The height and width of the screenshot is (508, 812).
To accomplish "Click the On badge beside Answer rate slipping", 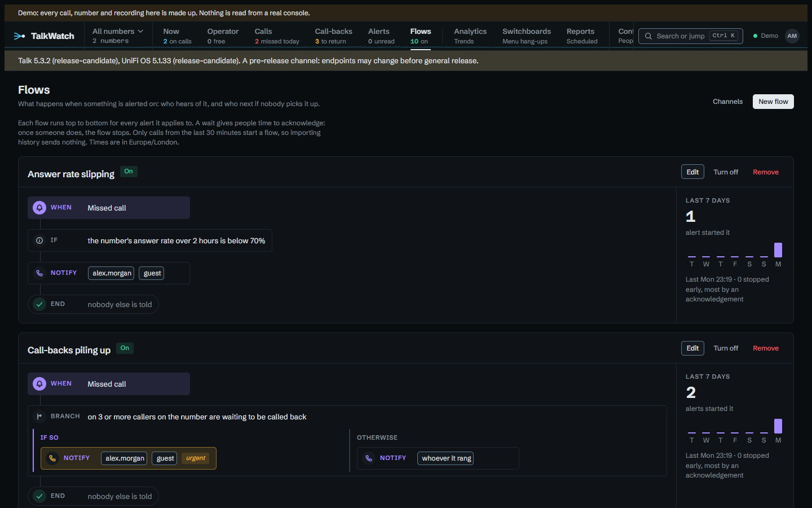I will [x=129, y=172].
